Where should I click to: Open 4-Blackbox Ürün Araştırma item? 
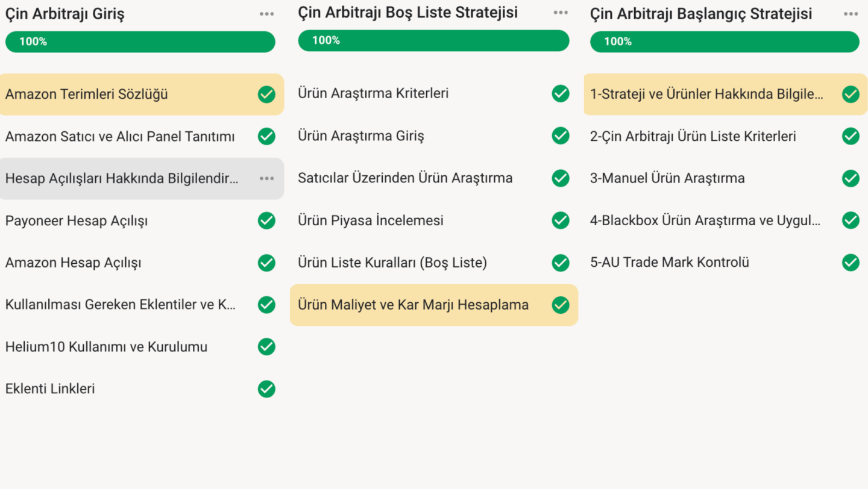pos(726,220)
